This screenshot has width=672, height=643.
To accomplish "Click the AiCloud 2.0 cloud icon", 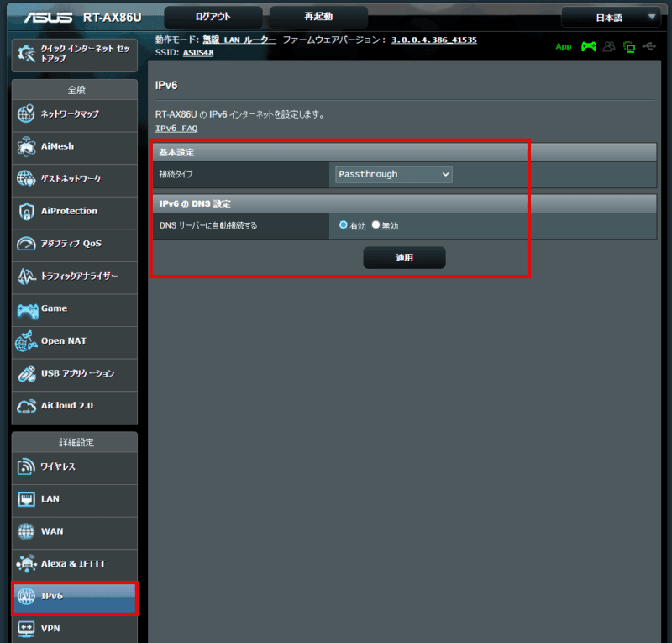I will [27, 406].
